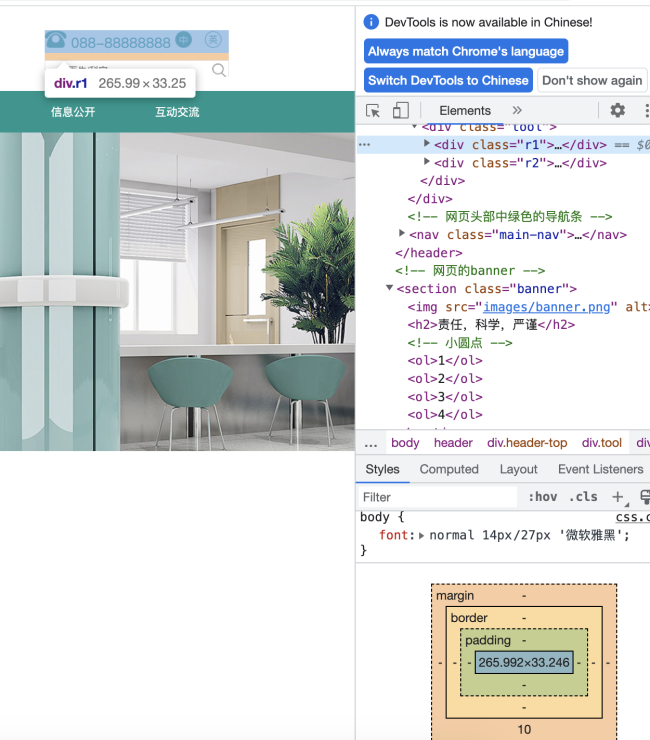Click the info icon in language notice
This screenshot has height=740, width=650.
371,22
